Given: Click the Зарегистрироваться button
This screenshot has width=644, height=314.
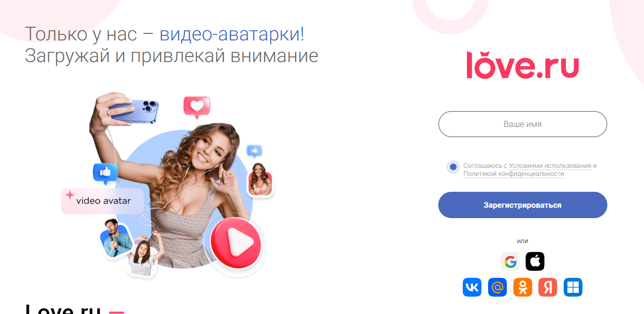Looking at the screenshot, I should 523,205.
